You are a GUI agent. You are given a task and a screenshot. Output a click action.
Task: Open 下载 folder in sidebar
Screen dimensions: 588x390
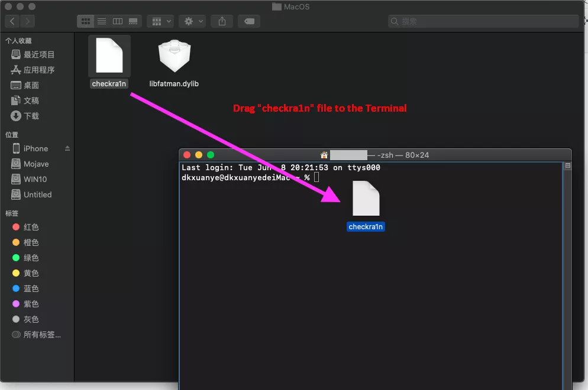32,116
